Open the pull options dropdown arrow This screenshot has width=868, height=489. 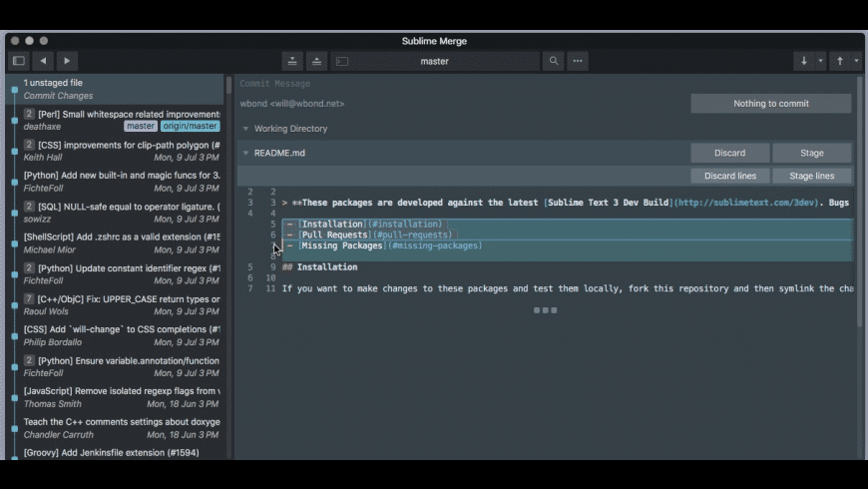coord(820,61)
